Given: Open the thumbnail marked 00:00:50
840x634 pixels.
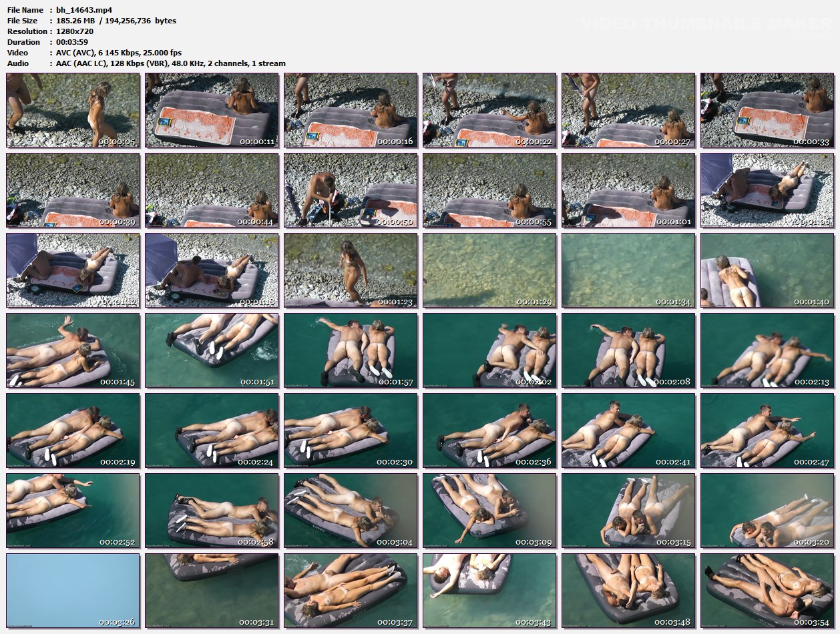Looking at the screenshot, I should point(351,190).
